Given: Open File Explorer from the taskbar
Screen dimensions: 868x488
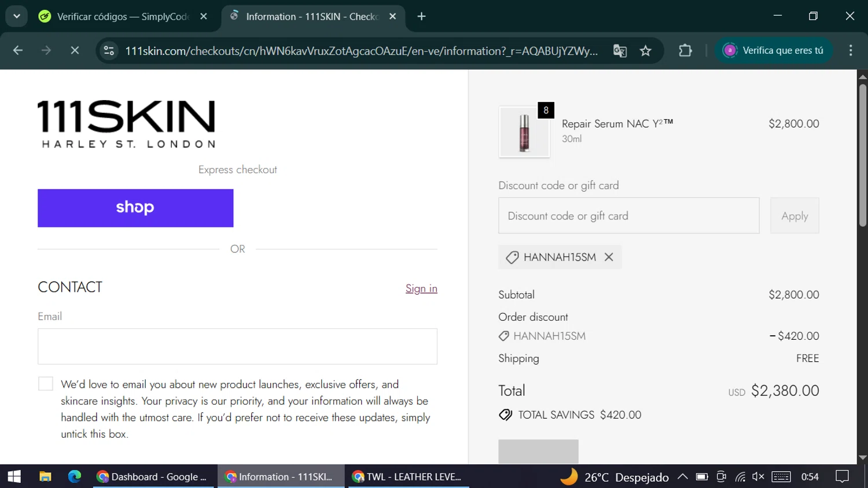Looking at the screenshot, I should tap(45, 476).
